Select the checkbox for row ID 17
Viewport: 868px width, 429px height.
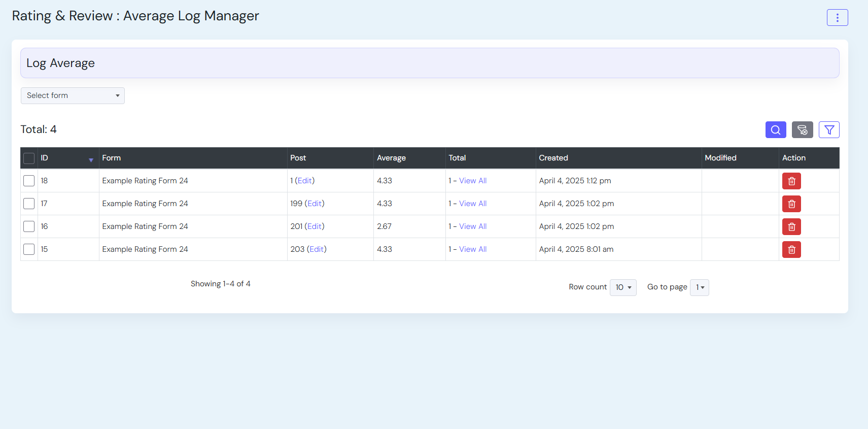pyautogui.click(x=29, y=204)
